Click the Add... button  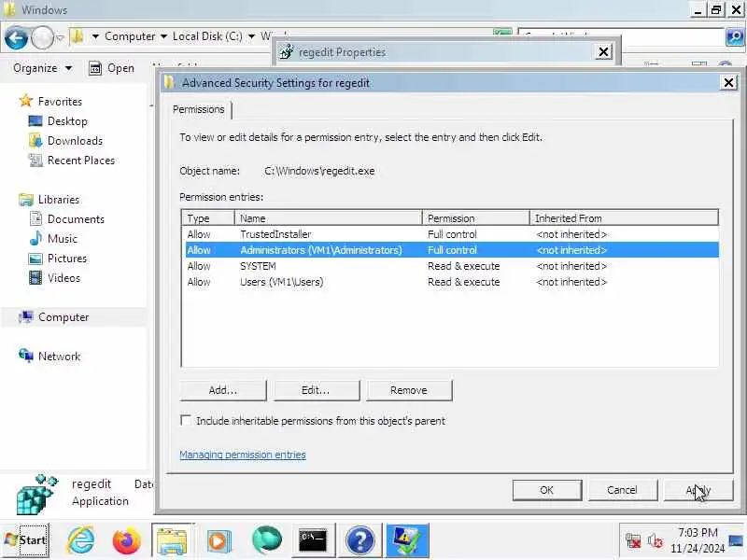point(223,390)
